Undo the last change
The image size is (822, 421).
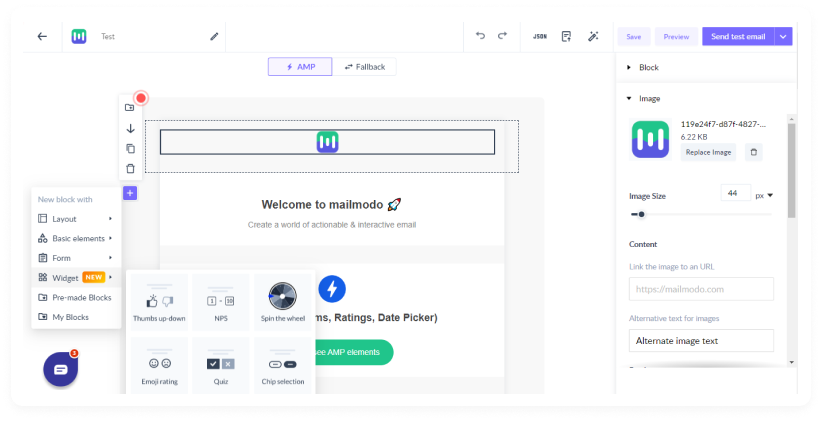pyautogui.click(x=480, y=36)
